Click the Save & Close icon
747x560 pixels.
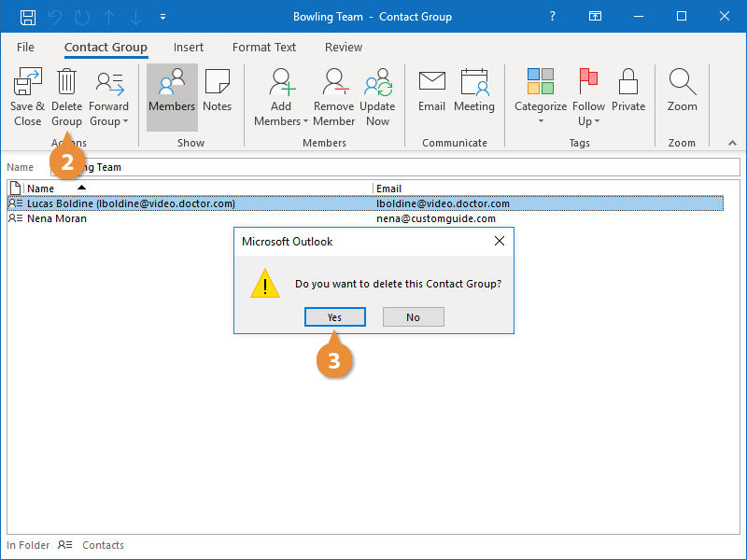pyautogui.click(x=27, y=83)
